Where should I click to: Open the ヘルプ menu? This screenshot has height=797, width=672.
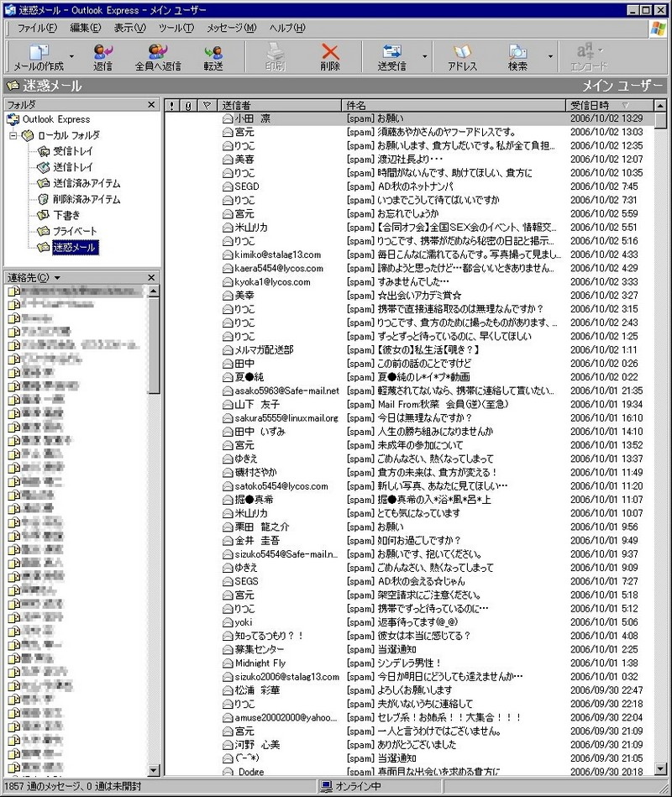(287, 28)
